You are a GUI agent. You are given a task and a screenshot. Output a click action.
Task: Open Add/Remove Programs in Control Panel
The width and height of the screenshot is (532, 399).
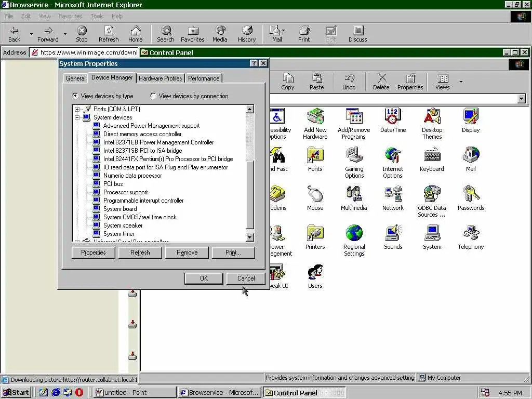[x=354, y=124]
